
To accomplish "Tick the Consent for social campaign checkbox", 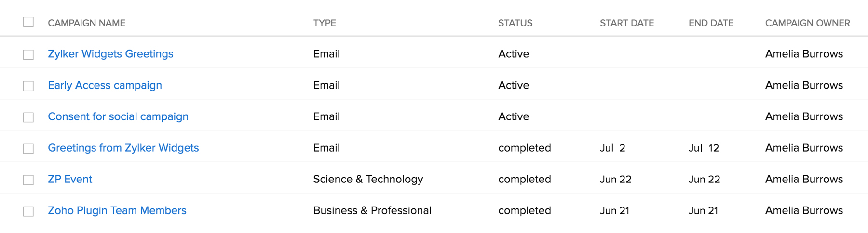I will tap(28, 117).
